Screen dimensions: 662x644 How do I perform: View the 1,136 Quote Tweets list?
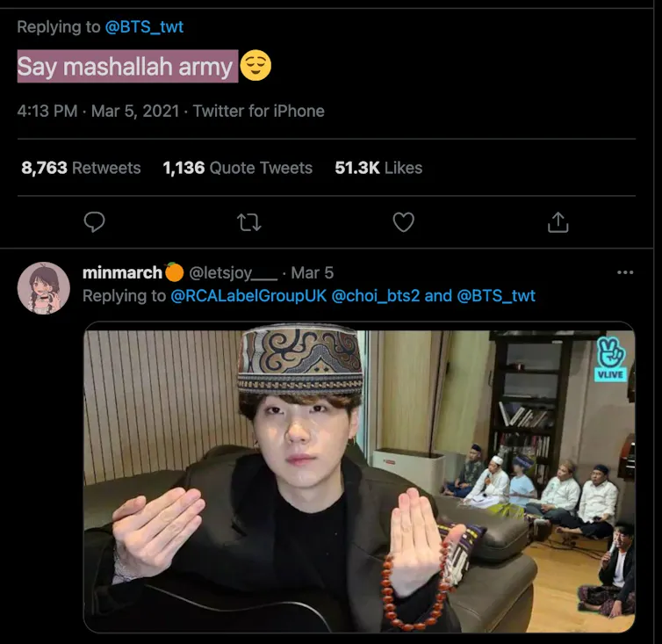coord(237,168)
